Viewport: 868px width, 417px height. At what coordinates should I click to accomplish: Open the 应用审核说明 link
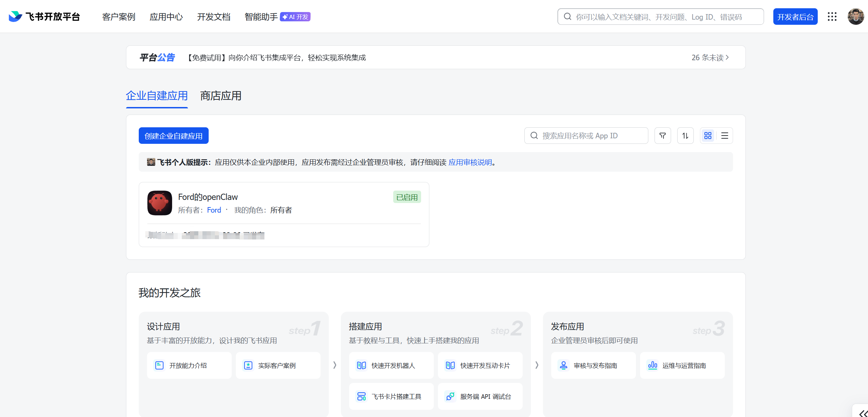[x=470, y=162]
